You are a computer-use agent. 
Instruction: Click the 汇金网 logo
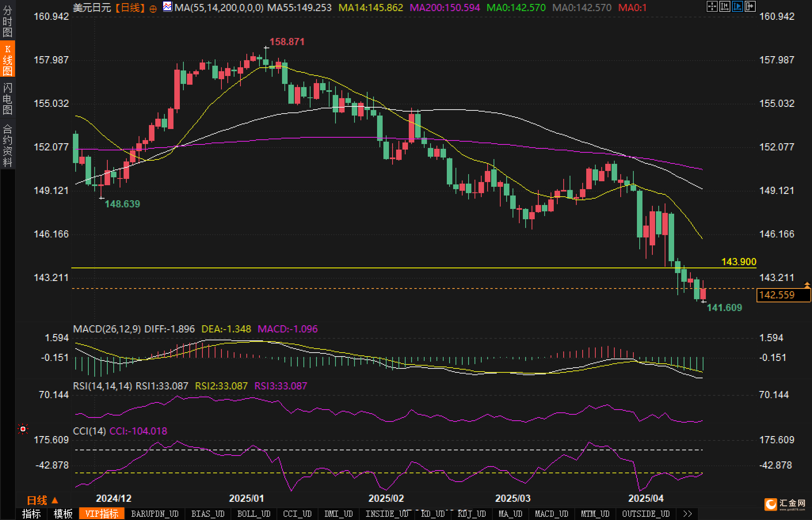(785, 504)
